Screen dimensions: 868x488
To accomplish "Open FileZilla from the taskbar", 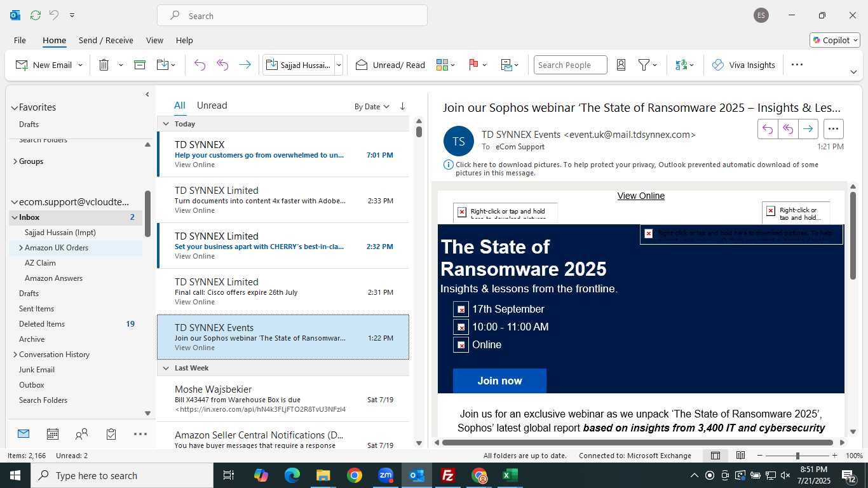I will click(448, 475).
